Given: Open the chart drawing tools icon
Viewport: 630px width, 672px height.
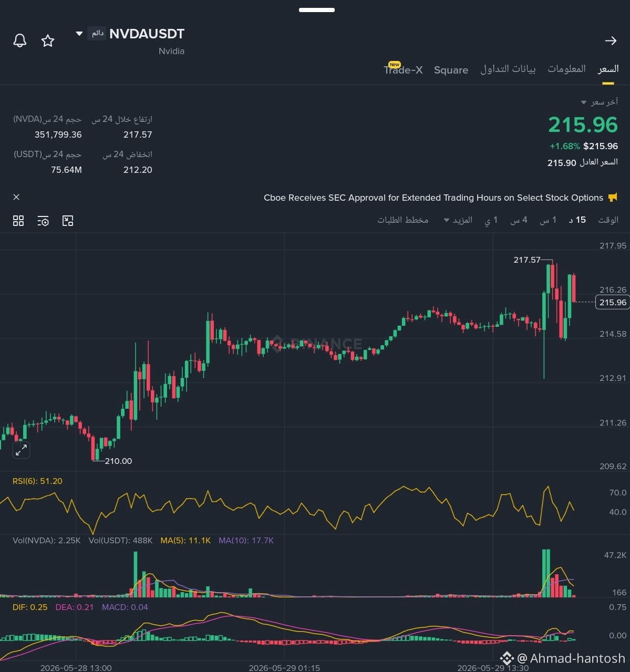Looking at the screenshot, I should click(68, 221).
